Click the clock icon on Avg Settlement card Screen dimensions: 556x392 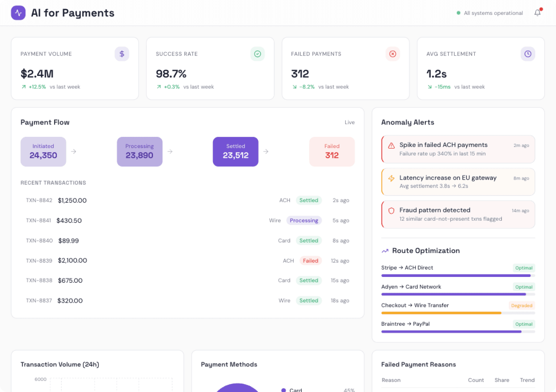[528, 54]
